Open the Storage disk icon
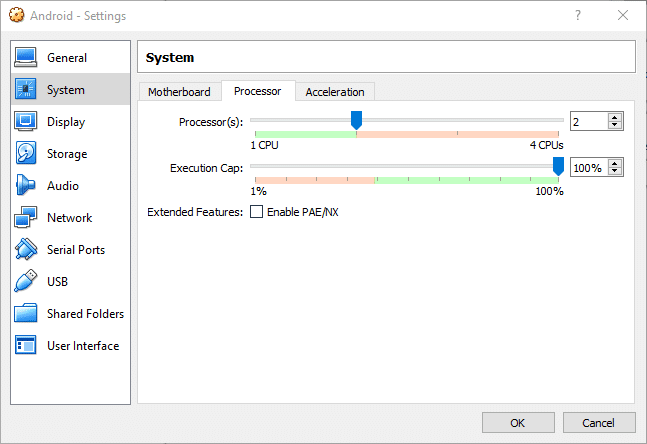This screenshot has height=444, width=647. [26, 154]
